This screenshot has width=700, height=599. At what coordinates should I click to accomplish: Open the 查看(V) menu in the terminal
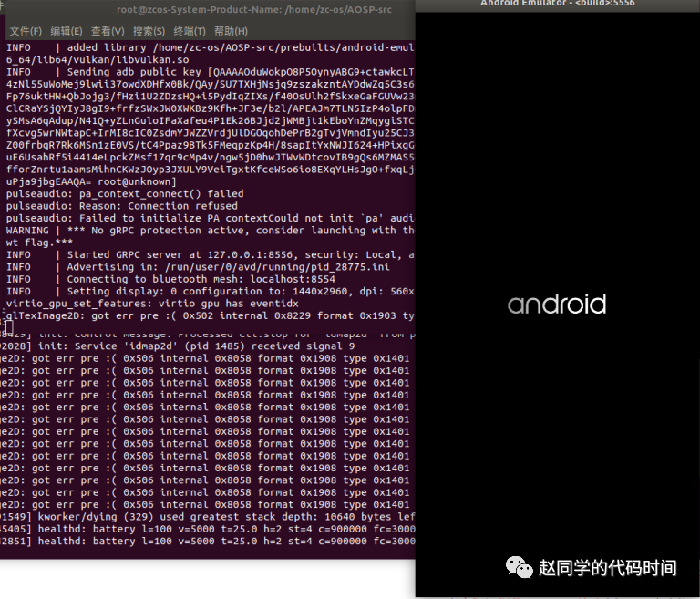[x=108, y=31]
